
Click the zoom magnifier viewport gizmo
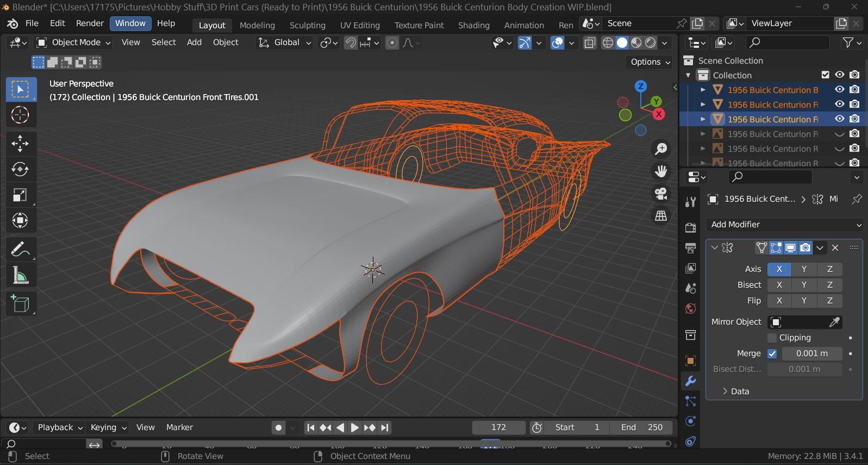(661, 149)
